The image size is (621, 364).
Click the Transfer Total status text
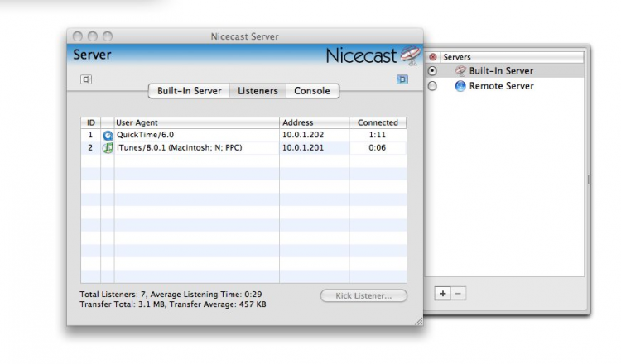point(173,304)
